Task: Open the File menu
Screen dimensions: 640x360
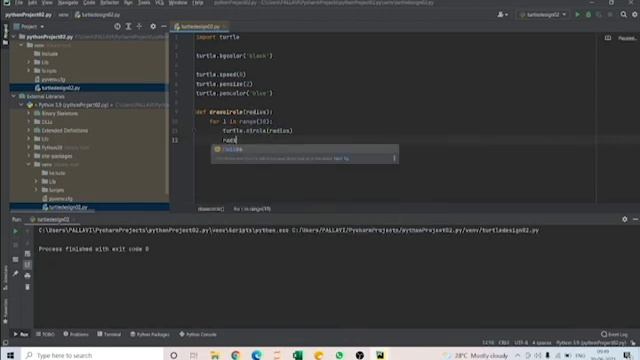Action: click(19, 2)
